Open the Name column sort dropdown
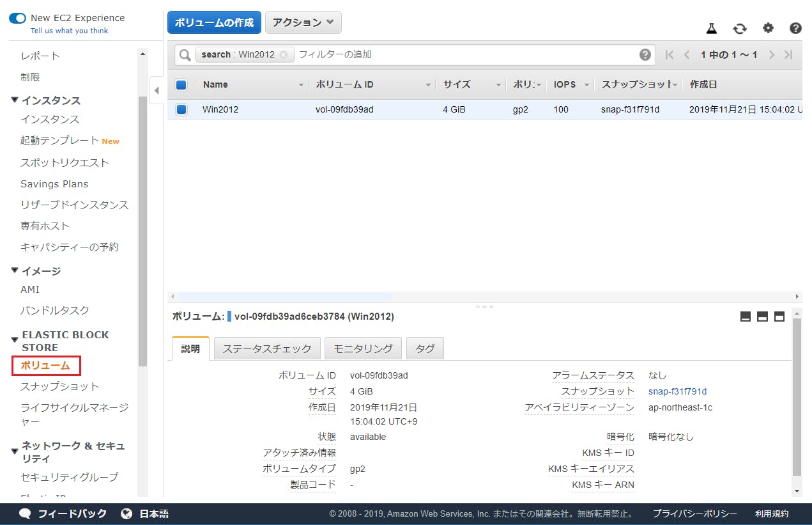The width and height of the screenshot is (812, 525). pos(302,85)
